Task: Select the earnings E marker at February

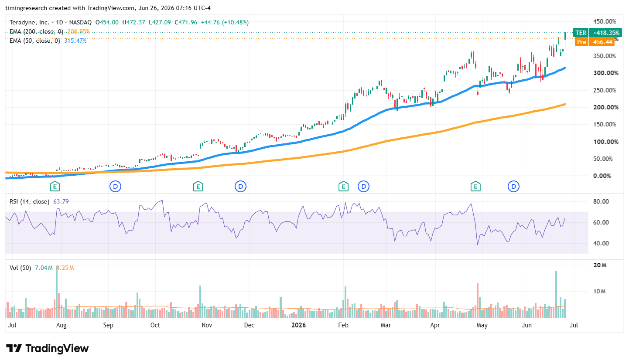Action: 344,187
